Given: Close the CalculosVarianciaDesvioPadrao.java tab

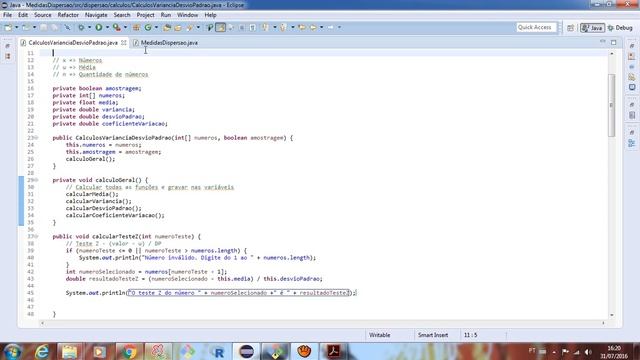Looking at the screenshot, I should tap(124, 42).
